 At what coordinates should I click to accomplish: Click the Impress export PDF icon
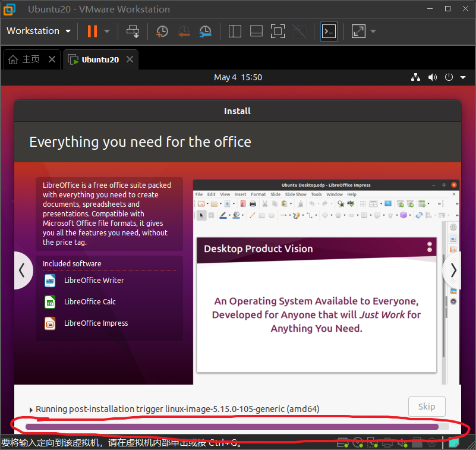pyautogui.click(x=243, y=204)
